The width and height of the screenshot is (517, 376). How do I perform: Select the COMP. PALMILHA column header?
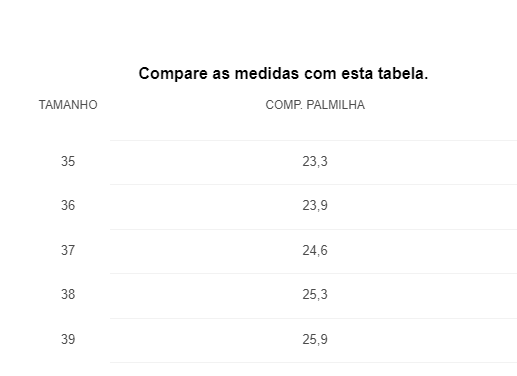tap(315, 105)
